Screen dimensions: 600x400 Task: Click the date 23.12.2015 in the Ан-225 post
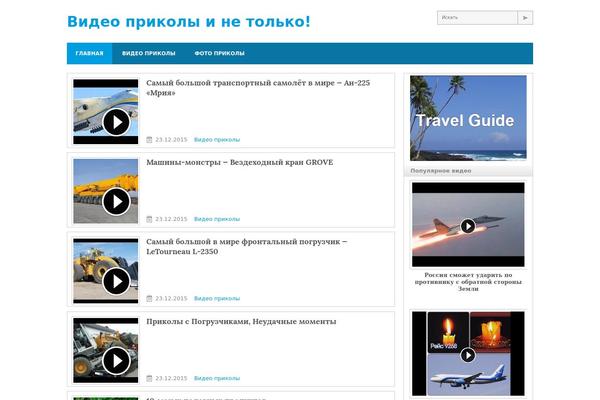point(171,140)
